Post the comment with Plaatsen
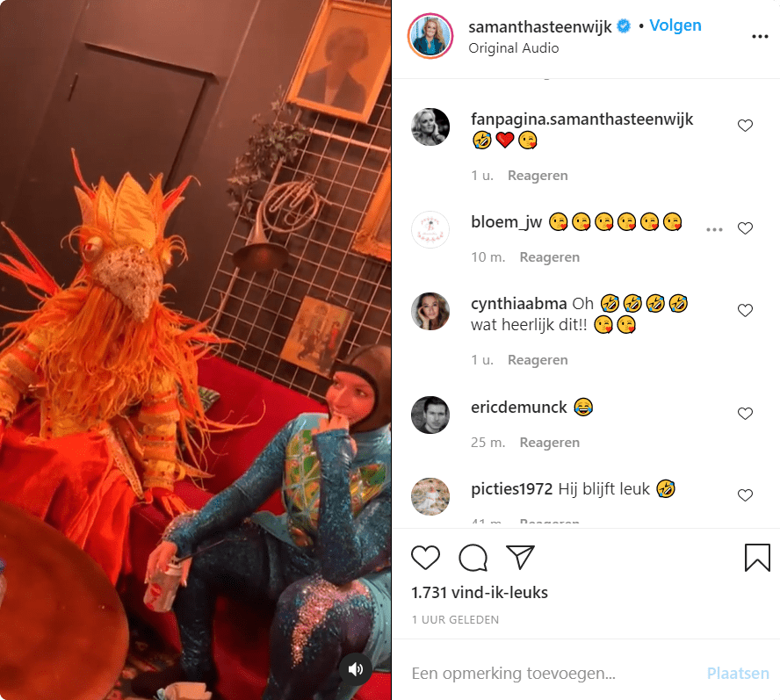Viewport: 780px width, 700px height. tap(738, 673)
